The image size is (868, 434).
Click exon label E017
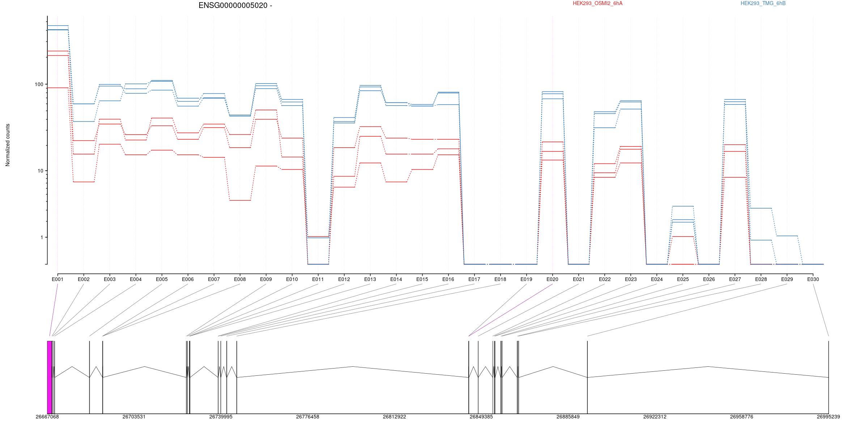click(474, 279)
